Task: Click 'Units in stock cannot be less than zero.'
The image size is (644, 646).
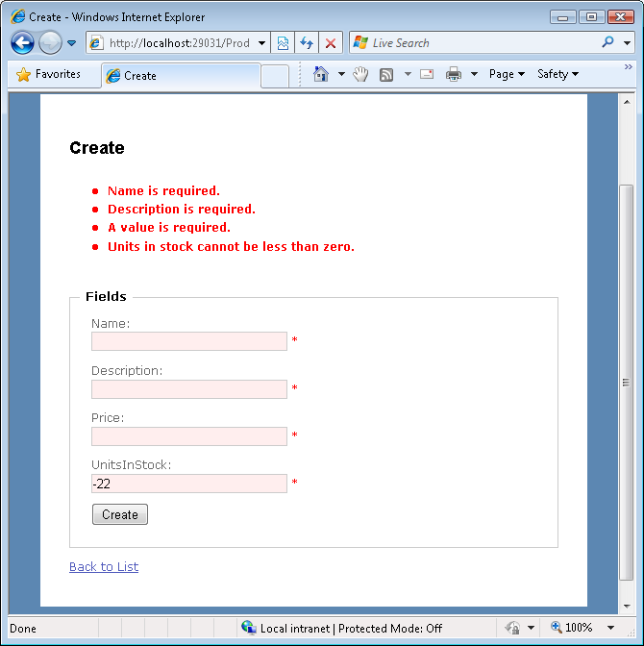Action: pyautogui.click(x=231, y=246)
